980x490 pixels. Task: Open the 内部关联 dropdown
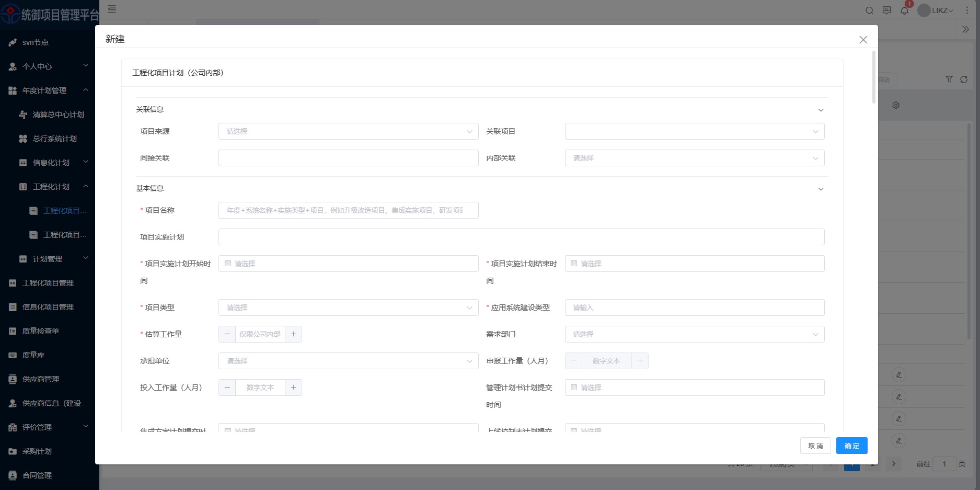[695, 158]
